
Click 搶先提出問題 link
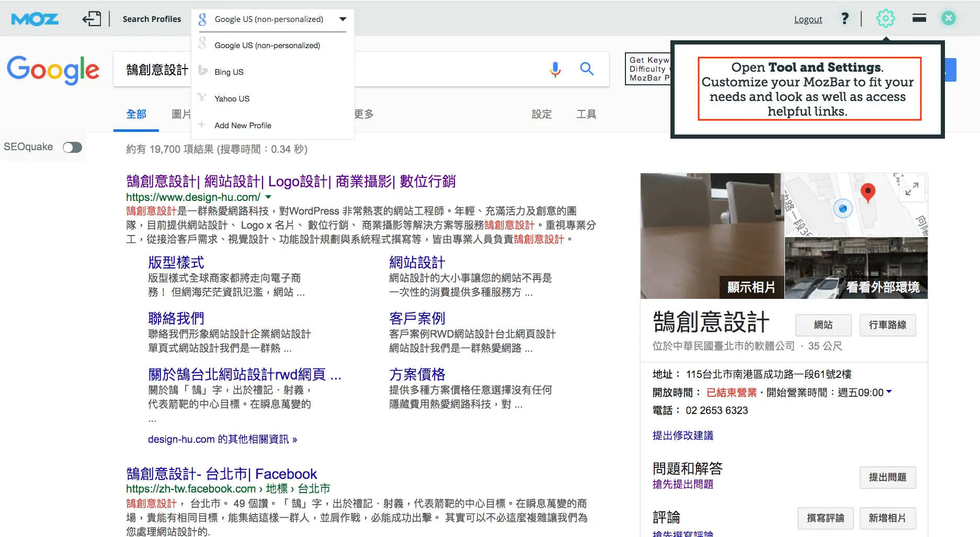coord(682,484)
